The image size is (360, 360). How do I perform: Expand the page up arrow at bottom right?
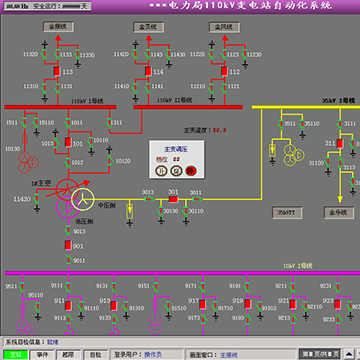(x=349, y=354)
